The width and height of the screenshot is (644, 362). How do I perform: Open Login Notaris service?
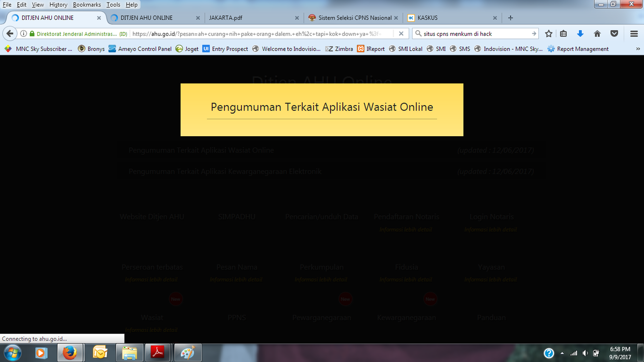(x=492, y=217)
